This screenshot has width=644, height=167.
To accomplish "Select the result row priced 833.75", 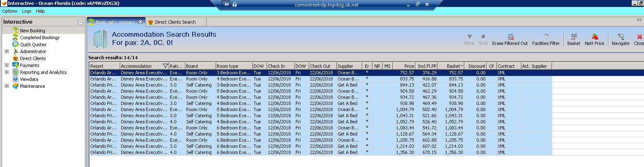I will 320,79.
